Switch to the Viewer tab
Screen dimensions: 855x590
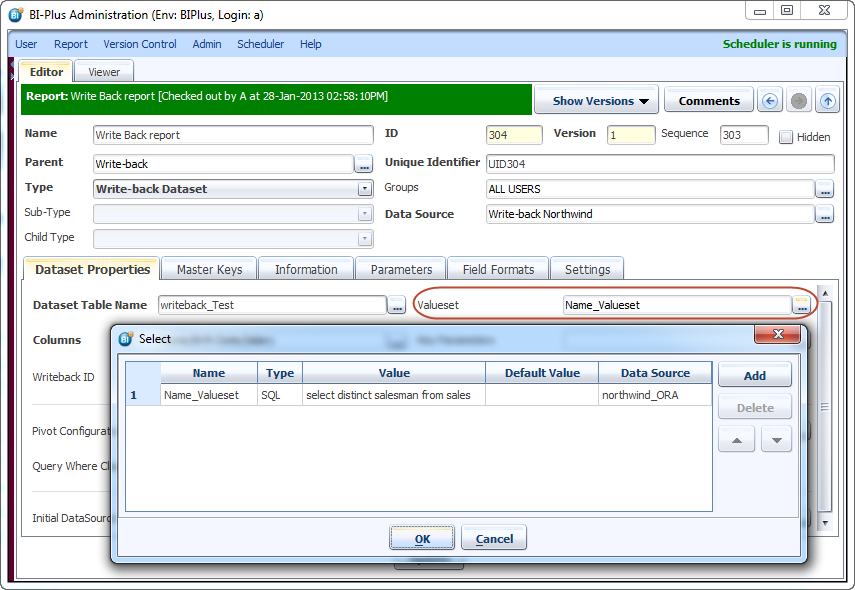point(104,72)
